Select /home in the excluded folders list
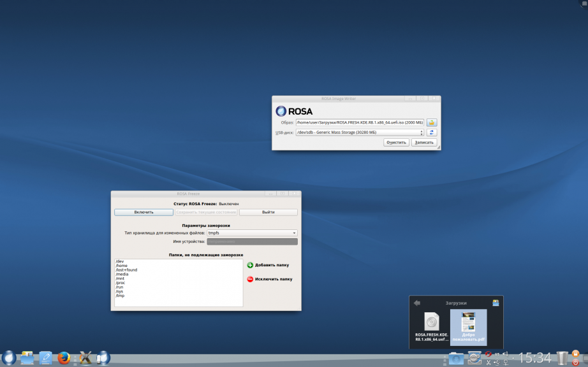588x367 pixels. [x=122, y=266]
